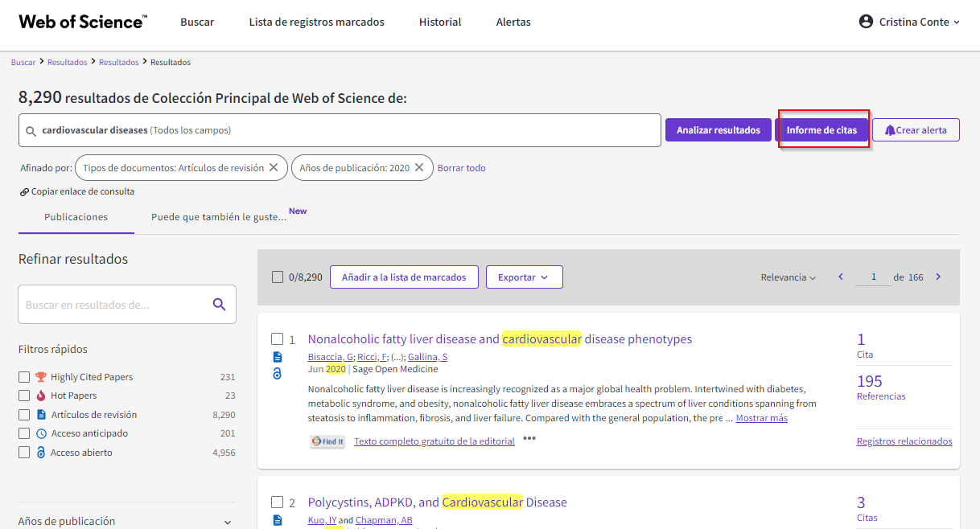The image size is (980, 529).
Task: Click the search icon in Refinar resultados box
Action: 219,304
